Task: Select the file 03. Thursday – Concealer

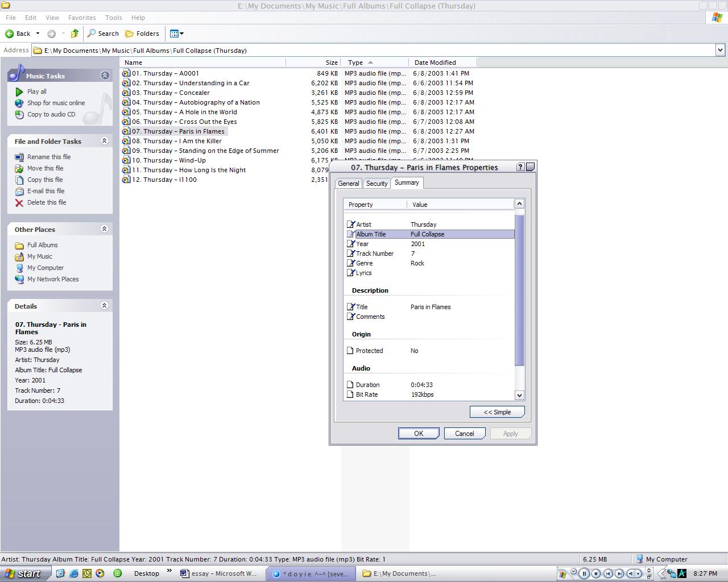Action: 171,93
